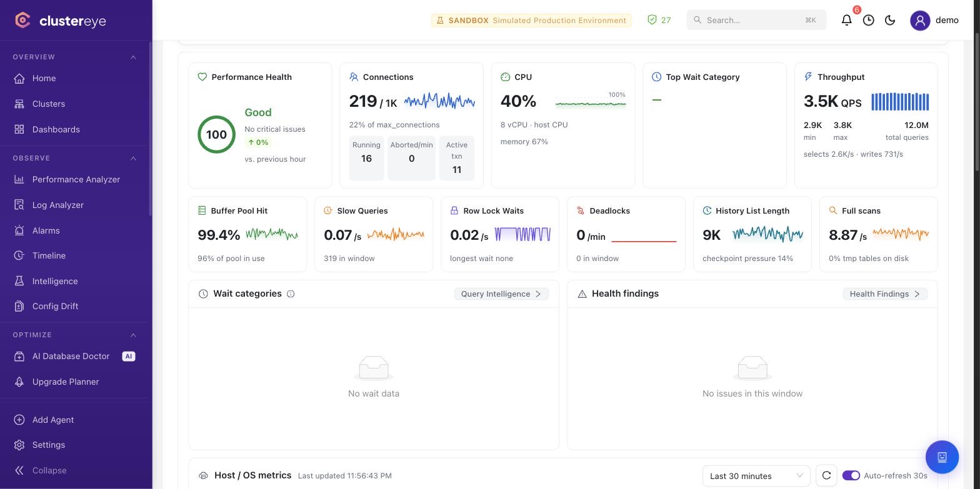The image size is (980, 489).
Task: Switch to dark mode moon icon
Action: [891, 20]
